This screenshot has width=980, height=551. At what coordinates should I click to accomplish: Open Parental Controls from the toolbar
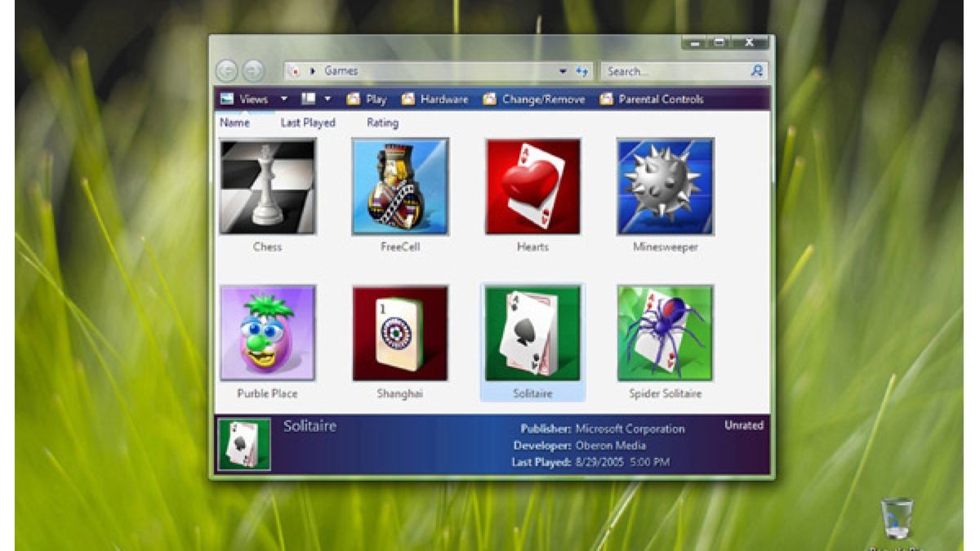[652, 100]
